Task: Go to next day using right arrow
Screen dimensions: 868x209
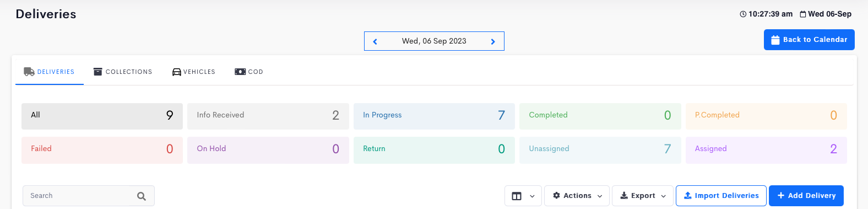Action: (x=493, y=41)
